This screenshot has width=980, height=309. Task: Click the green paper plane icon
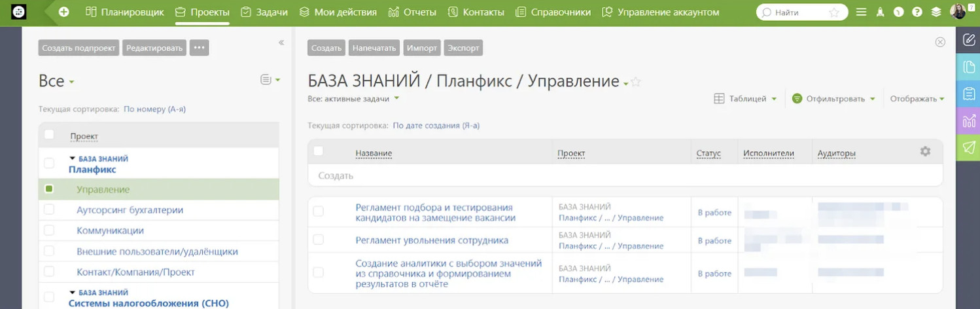coord(969,148)
